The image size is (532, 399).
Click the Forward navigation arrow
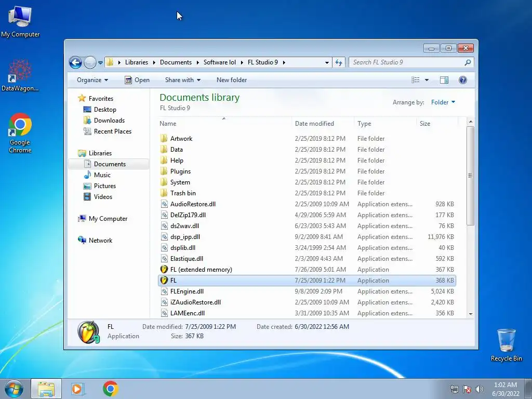coord(90,62)
